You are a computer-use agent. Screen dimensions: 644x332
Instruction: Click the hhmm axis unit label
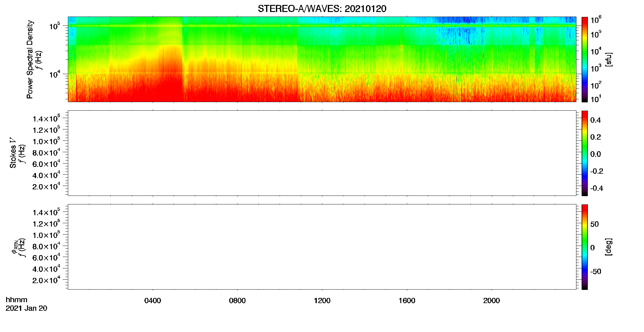[17, 300]
